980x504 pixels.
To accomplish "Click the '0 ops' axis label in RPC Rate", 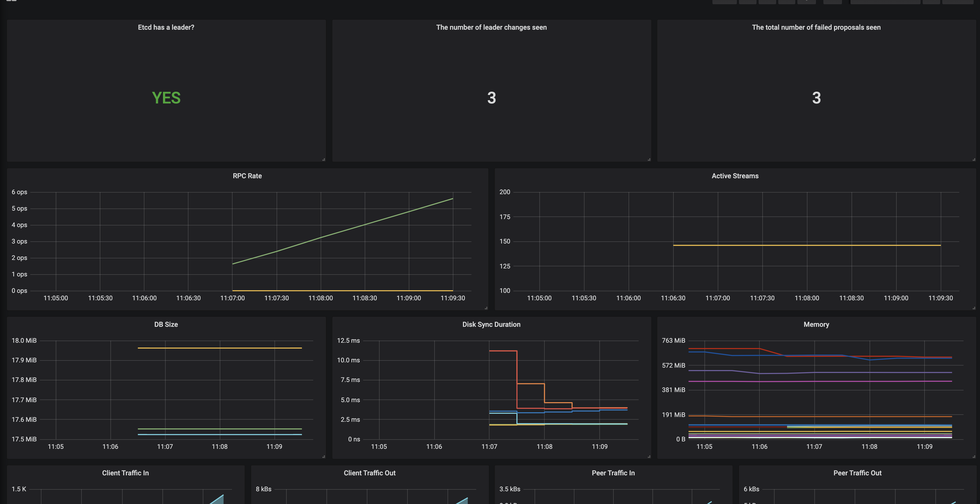I will [x=19, y=291].
